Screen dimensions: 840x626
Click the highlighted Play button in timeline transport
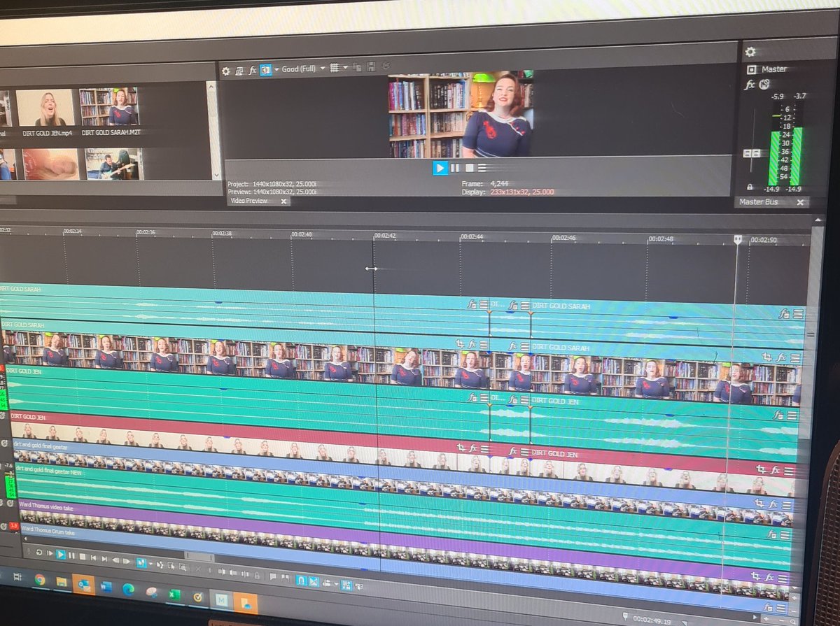(x=61, y=555)
